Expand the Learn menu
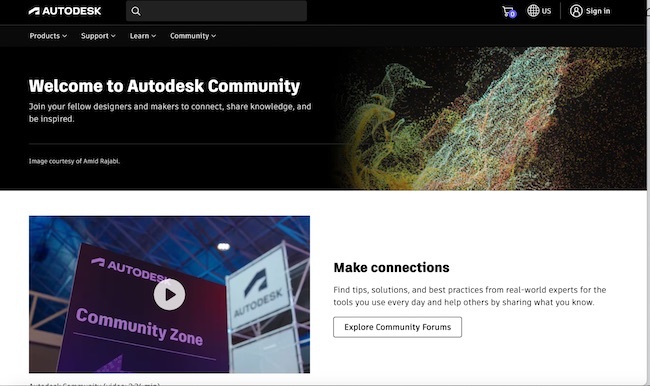Screen dimensions: 650x386 click(x=143, y=36)
